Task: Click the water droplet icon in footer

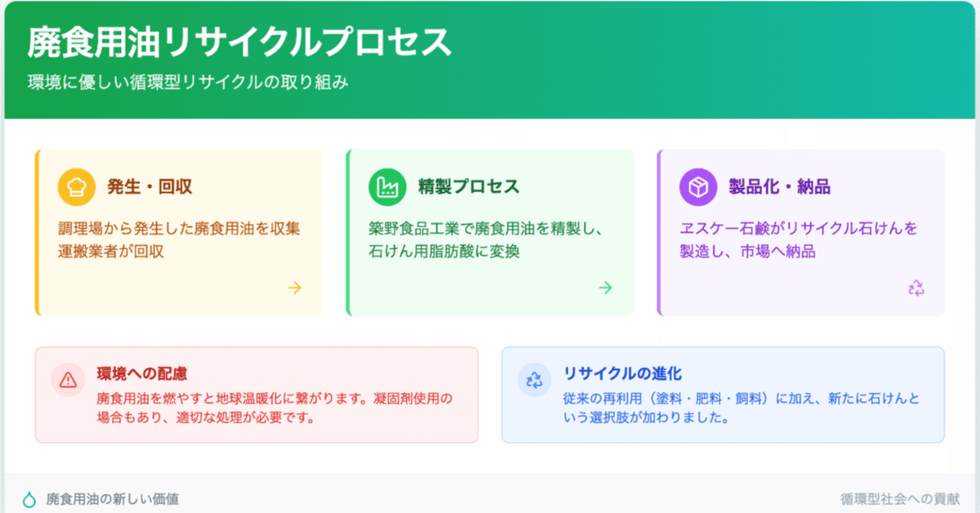Action: pyautogui.click(x=29, y=498)
